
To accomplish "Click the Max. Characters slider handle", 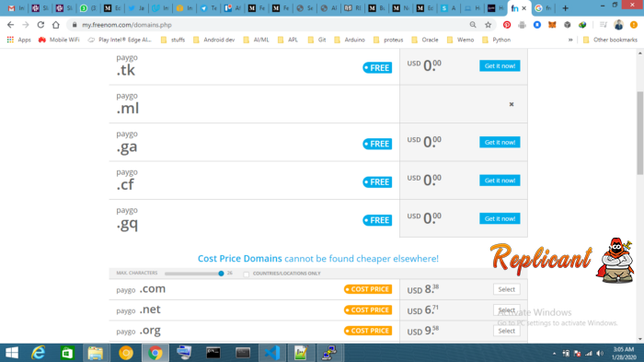I will point(221,274).
